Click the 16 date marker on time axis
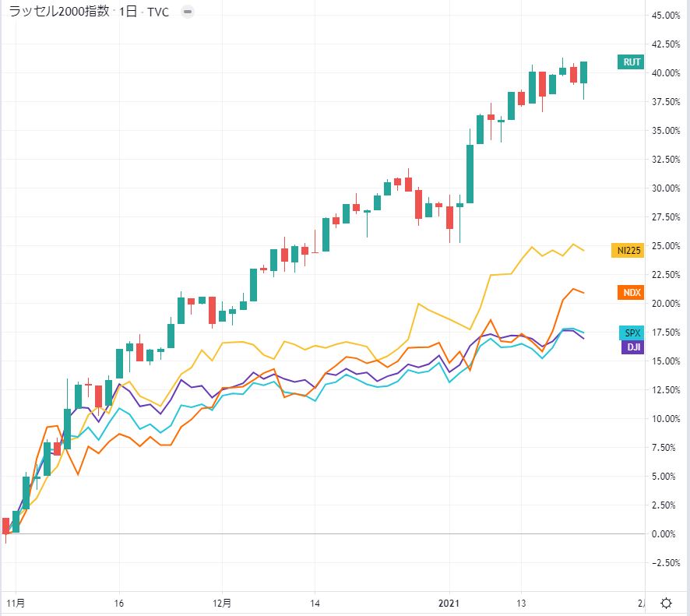The width and height of the screenshot is (690, 616). (118, 604)
